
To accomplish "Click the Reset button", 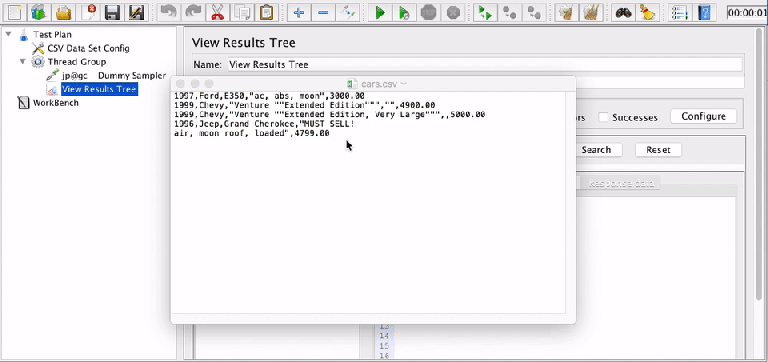I will (x=658, y=150).
